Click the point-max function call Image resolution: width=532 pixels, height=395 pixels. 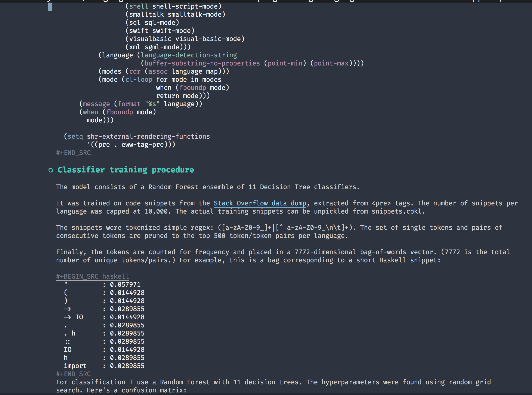[331, 63]
